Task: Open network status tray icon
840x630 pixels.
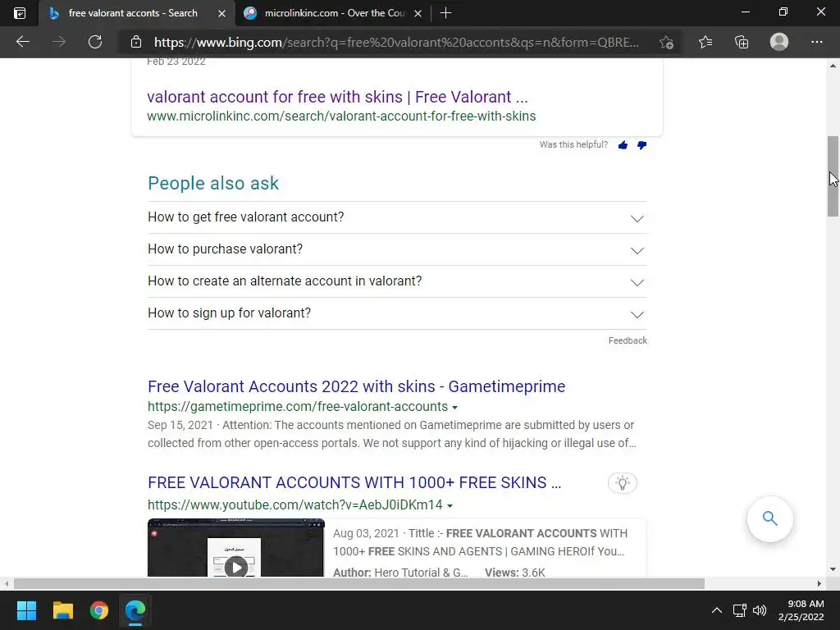Action: click(x=740, y=610)
